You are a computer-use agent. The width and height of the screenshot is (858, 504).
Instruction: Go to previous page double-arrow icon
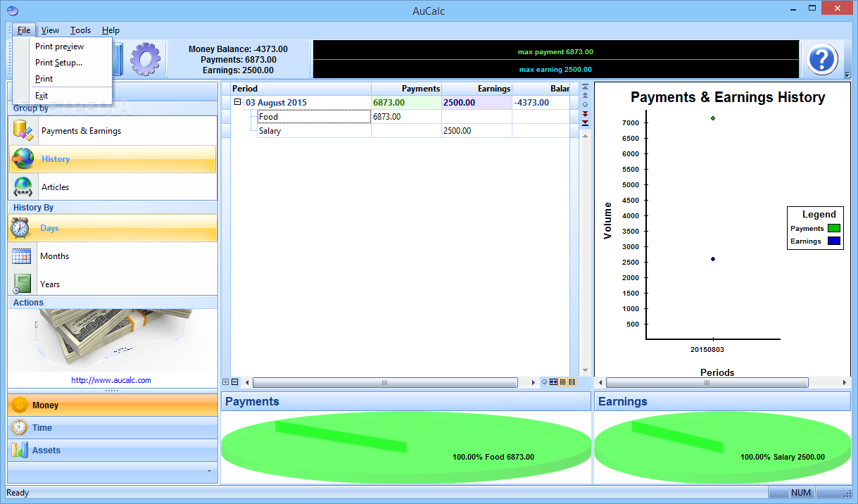[x=585, y=95]
